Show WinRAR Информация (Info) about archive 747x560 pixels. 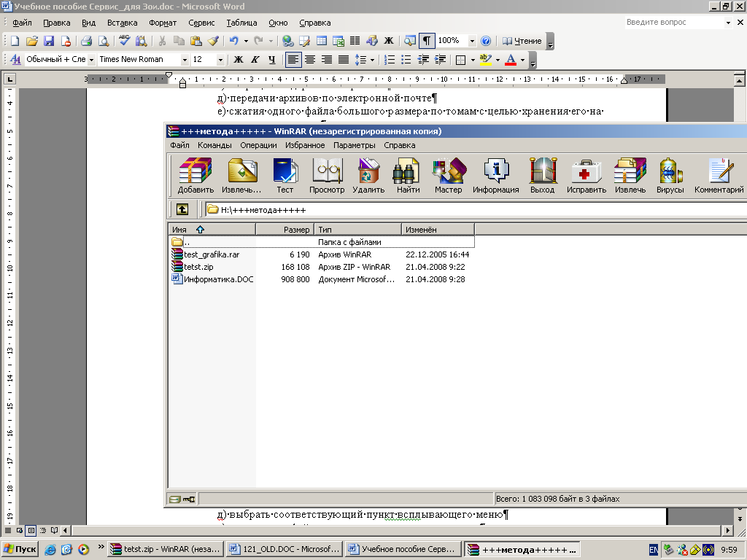click(496, 176)
